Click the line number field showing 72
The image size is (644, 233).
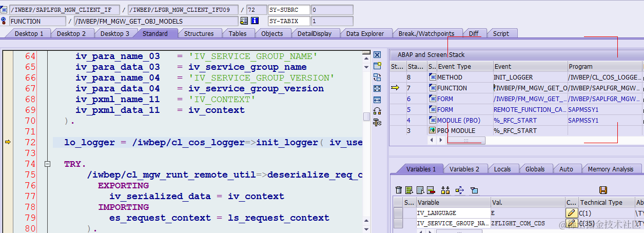click(x=256, y=10)
